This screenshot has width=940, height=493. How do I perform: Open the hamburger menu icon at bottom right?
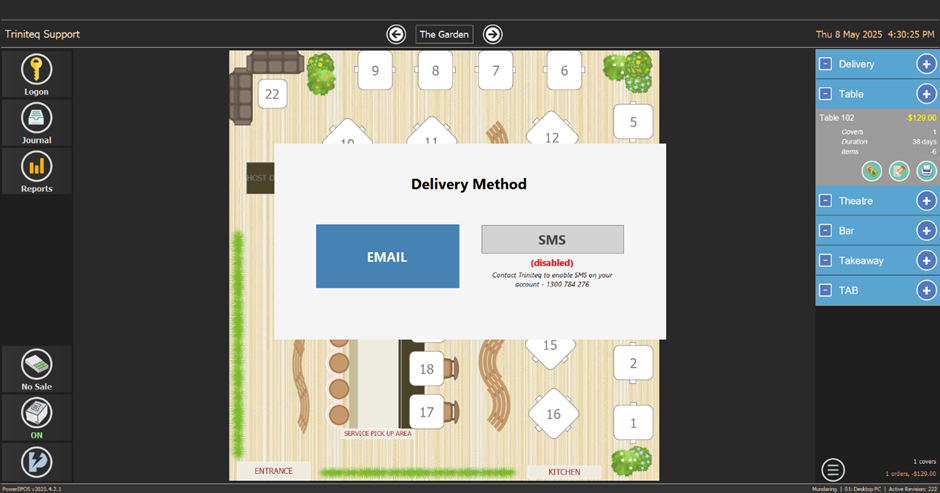(833, 470)
